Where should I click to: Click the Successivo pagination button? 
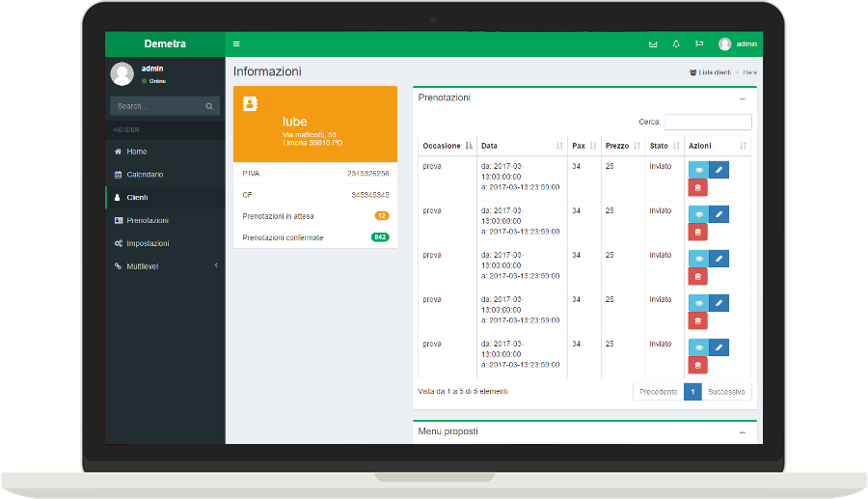[x=726, y=392]
